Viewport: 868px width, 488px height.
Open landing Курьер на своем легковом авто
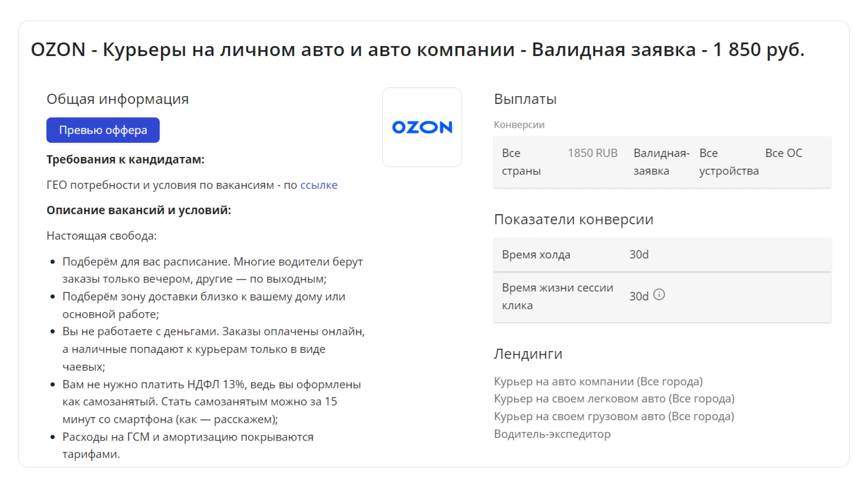[614, 399]
